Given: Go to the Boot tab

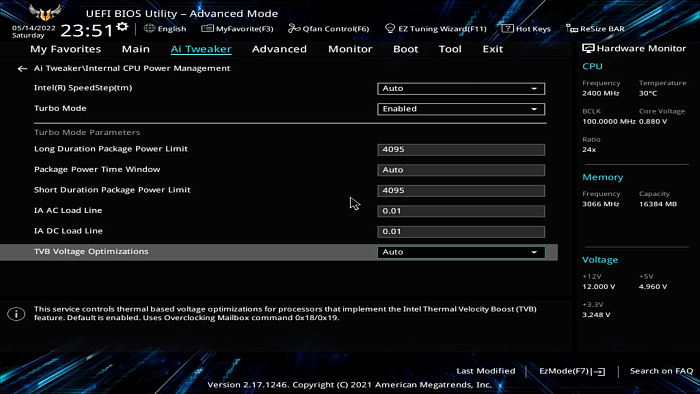Looking at the screenshot, I should (x=405, y=49).
